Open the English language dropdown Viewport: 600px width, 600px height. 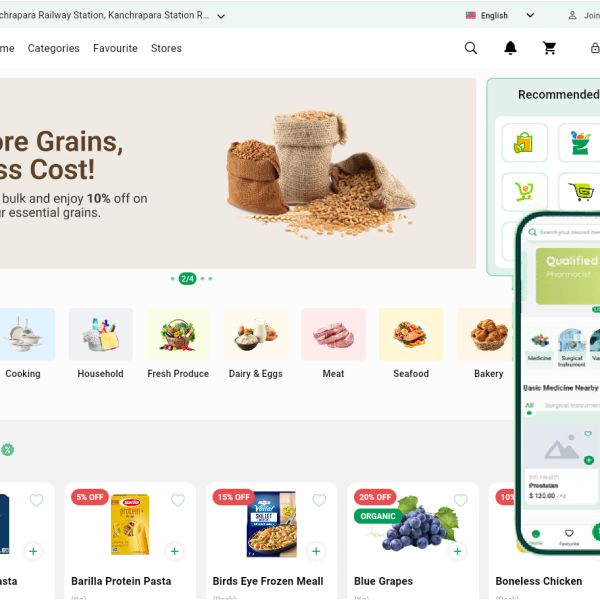click(500, 15)
